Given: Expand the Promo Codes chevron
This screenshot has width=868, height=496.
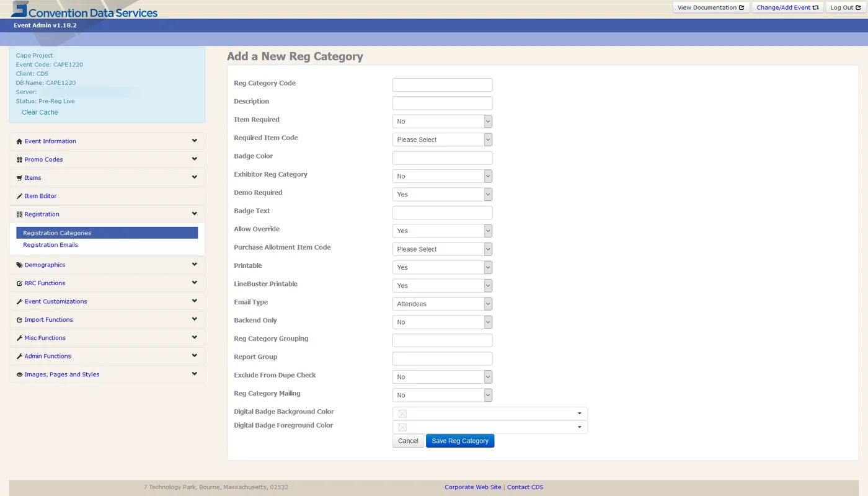Looking at the screenshot, I should click(195, 159).
